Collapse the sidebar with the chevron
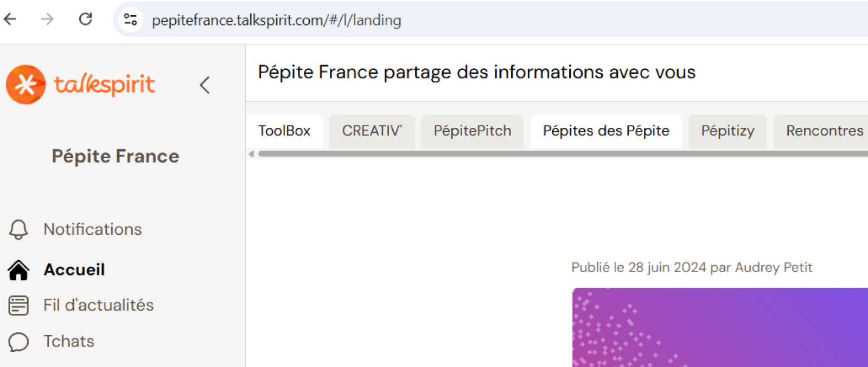 [x=205, y=85]
